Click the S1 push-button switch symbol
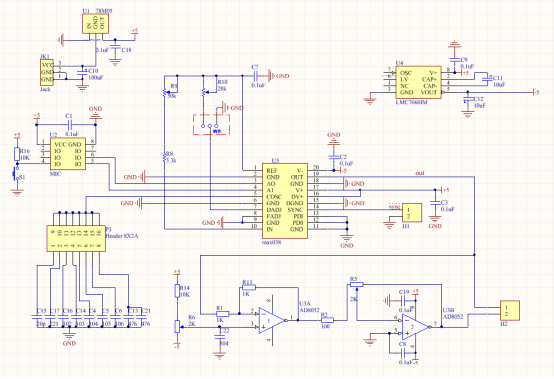Screen dimensions: 554x379 click(17, 173)
